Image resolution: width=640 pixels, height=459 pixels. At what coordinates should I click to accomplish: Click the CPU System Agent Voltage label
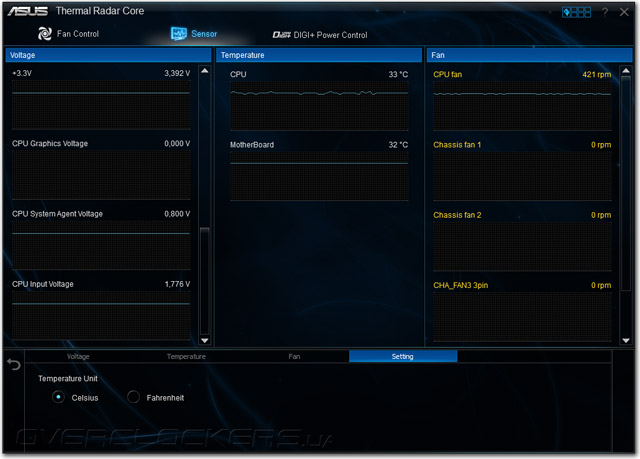(57, 214)
